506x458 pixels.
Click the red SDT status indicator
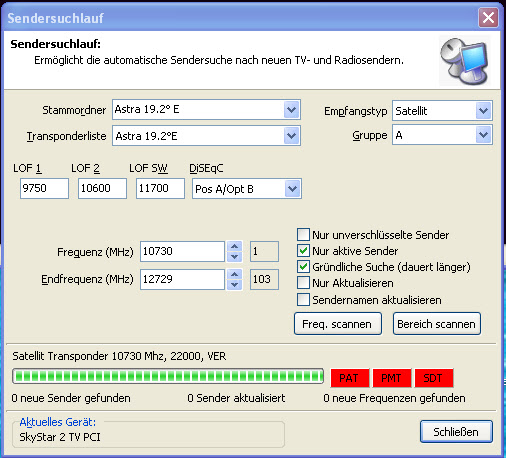tap(434, 378)
